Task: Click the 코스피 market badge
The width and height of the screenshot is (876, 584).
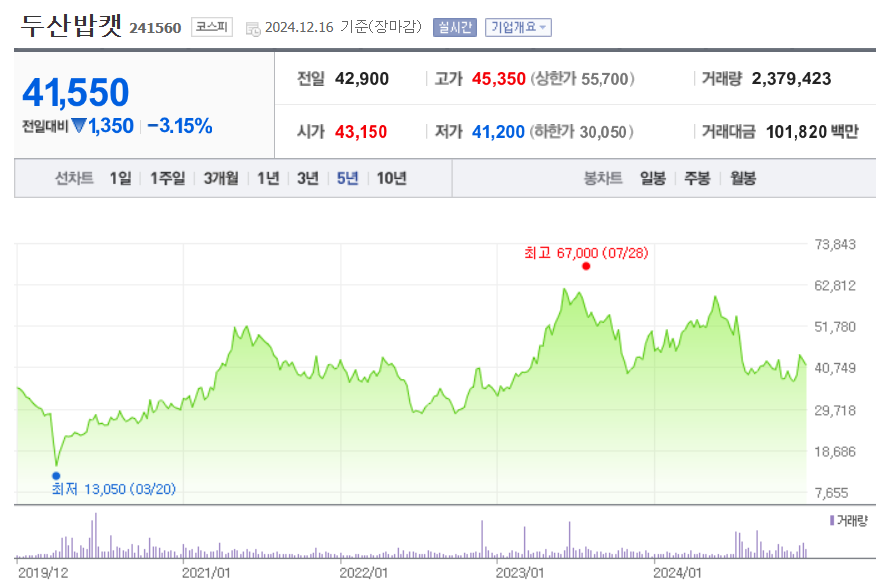Action: click(x=212, y=27)
